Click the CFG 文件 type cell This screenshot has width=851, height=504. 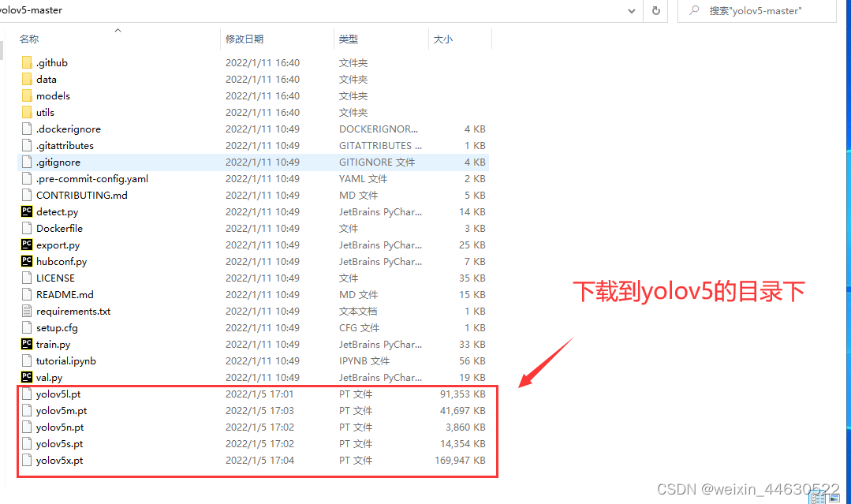pos(360,327)
